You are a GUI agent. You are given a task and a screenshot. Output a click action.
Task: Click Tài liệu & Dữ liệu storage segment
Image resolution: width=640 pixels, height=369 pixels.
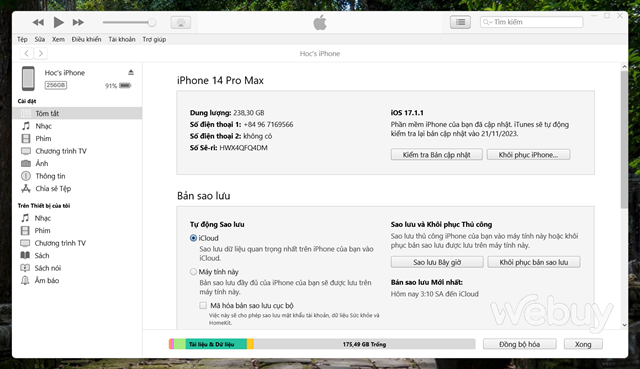[x=216, y=344]
